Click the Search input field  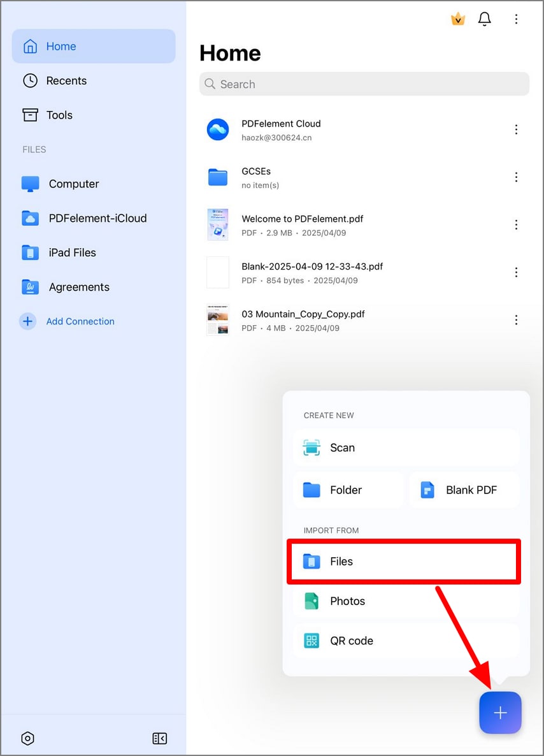click(364, 84)
